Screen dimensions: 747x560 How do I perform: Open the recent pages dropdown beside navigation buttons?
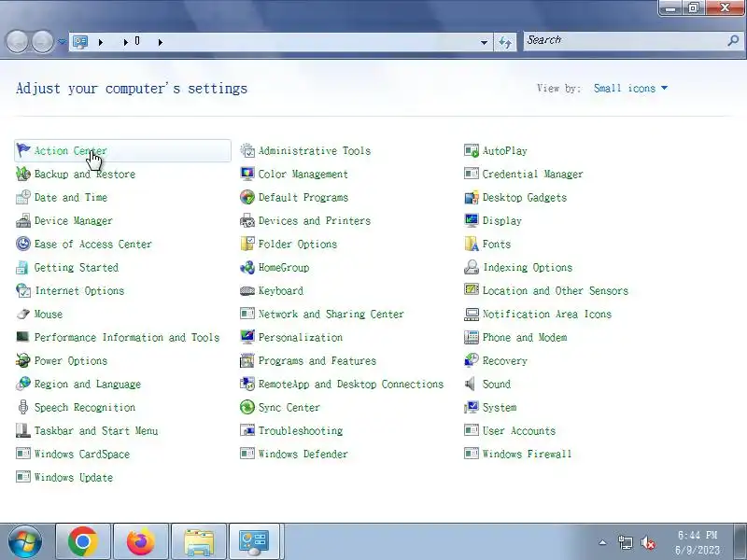tap(62, 42)
